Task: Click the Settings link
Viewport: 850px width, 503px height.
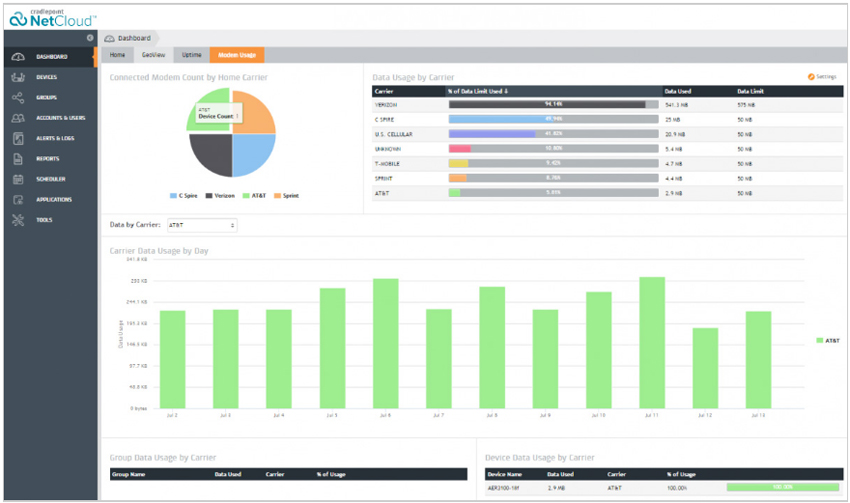Action: tap(826, 77)
